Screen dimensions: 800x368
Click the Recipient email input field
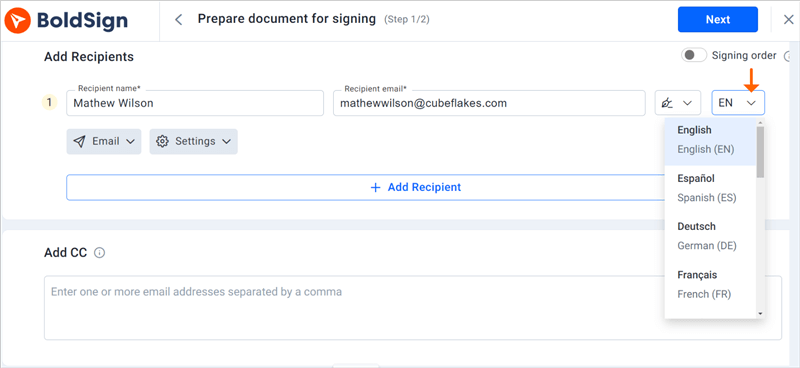point(489,103)
